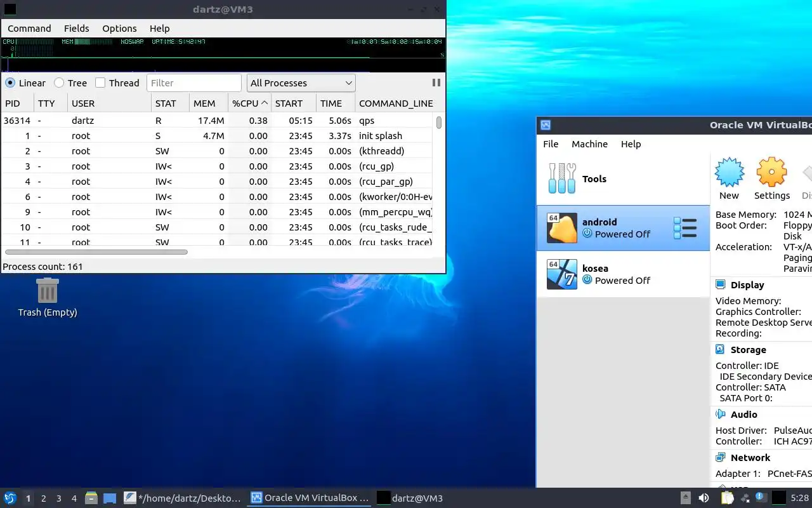Click the qps vertical scrollbar handle
The image size is (812, 508).
(439, 122)
